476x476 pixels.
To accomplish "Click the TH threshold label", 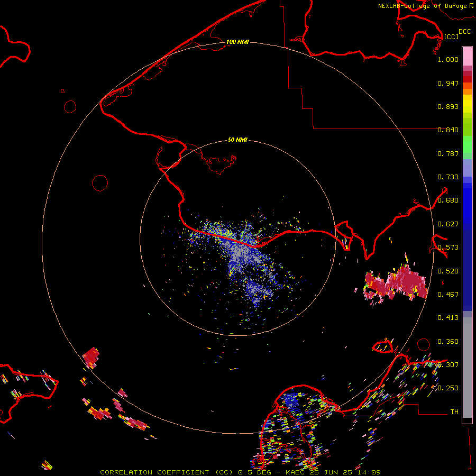I will [x=454, y=412].
